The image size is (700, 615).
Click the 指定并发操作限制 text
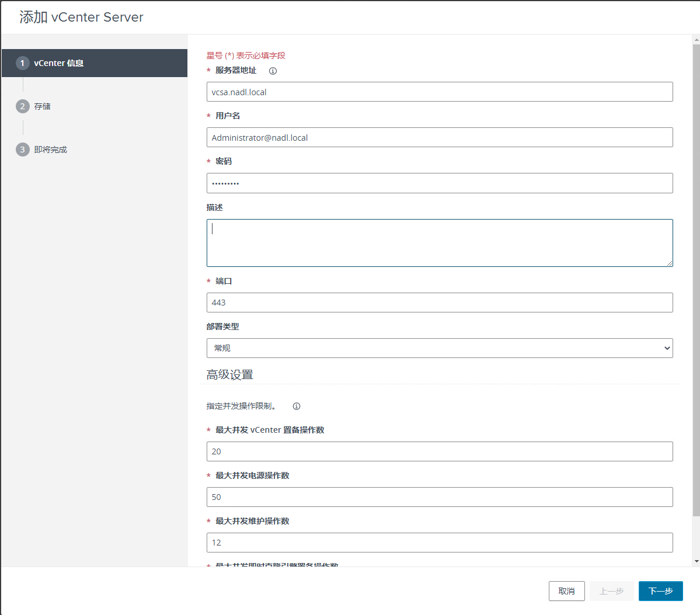pyautogui.click(x=241, y=406)
